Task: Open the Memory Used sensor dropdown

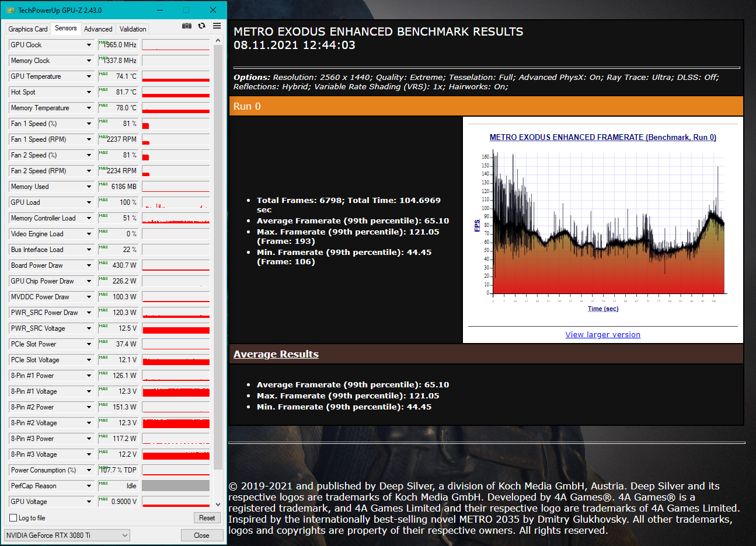Action: click(x=89, y=187)
